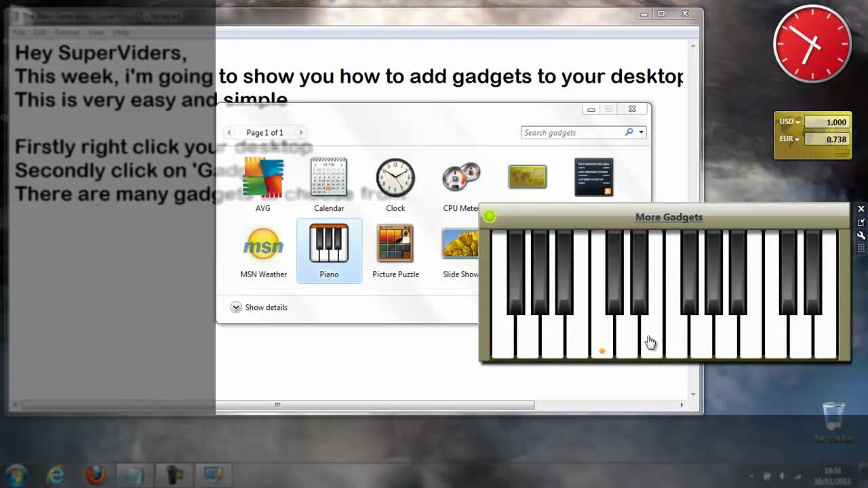Viewport: 868px width, 488px height.
Task: Click the Piano label text
Action: [329, 274]
